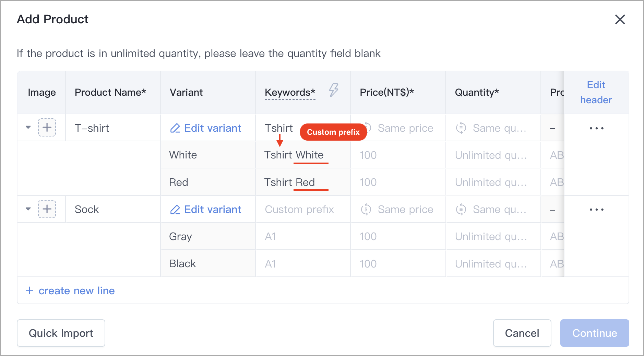Viewport: 644px width, 356px height.
Task: Edit the Gray variant keyword field
Action: pyautogui.click(x=303, y=236)
